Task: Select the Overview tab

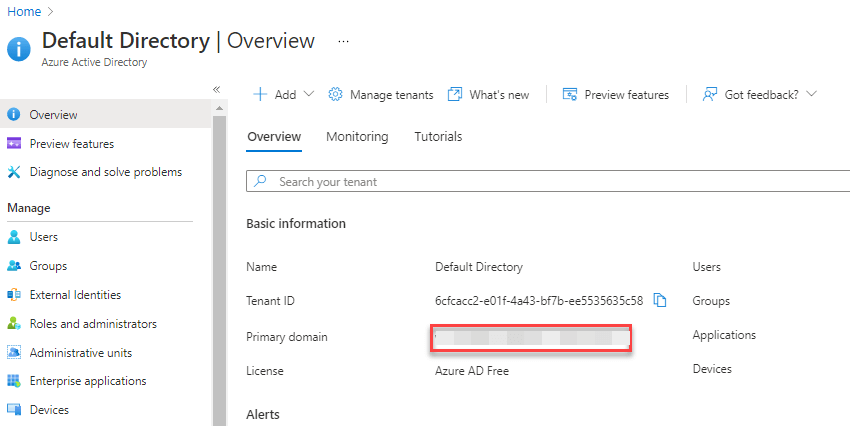Action: click(274, 137)
